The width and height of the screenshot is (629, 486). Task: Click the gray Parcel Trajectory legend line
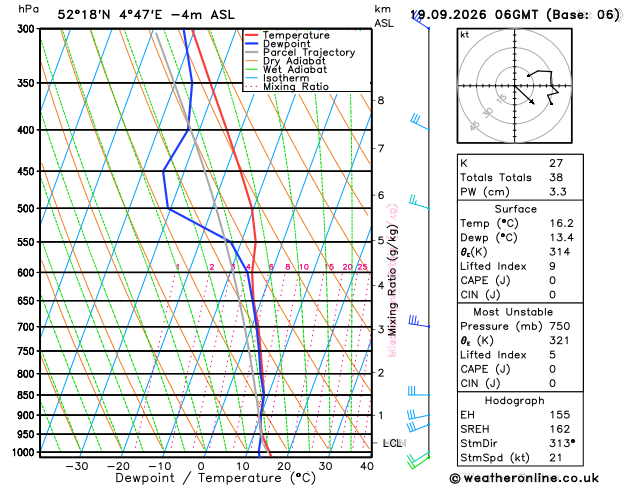coord(252,52)
